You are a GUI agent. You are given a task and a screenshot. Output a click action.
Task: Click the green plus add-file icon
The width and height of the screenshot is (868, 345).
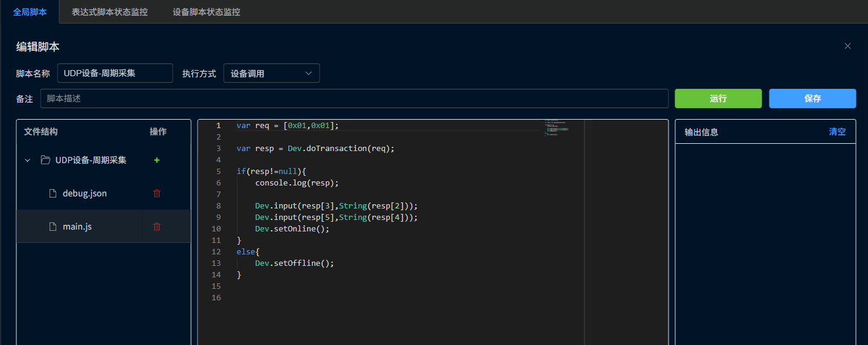[x=157, y=160]
